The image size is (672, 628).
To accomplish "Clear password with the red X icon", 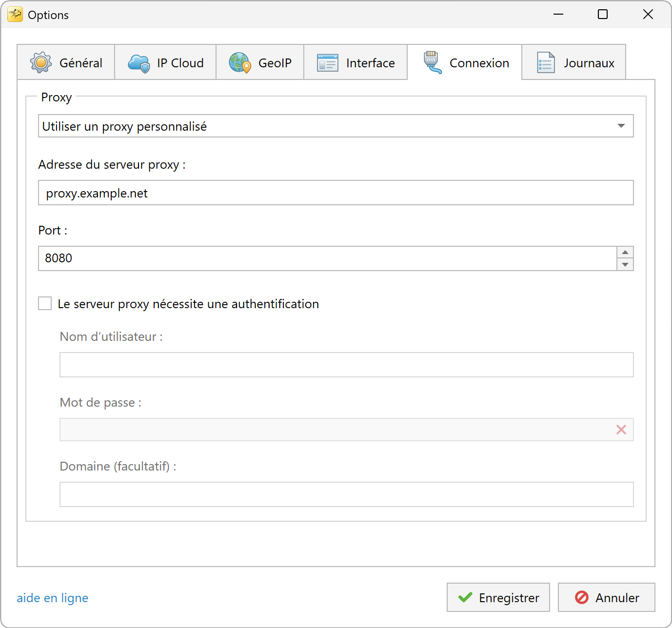I will click(621, 430).
